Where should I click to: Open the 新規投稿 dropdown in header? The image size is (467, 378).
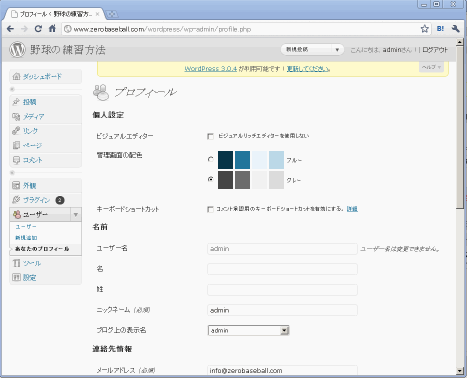(312, 50)
